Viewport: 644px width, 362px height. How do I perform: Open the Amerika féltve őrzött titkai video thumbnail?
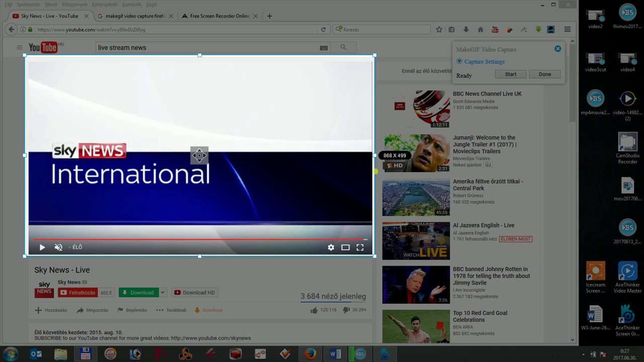point(416,197)
